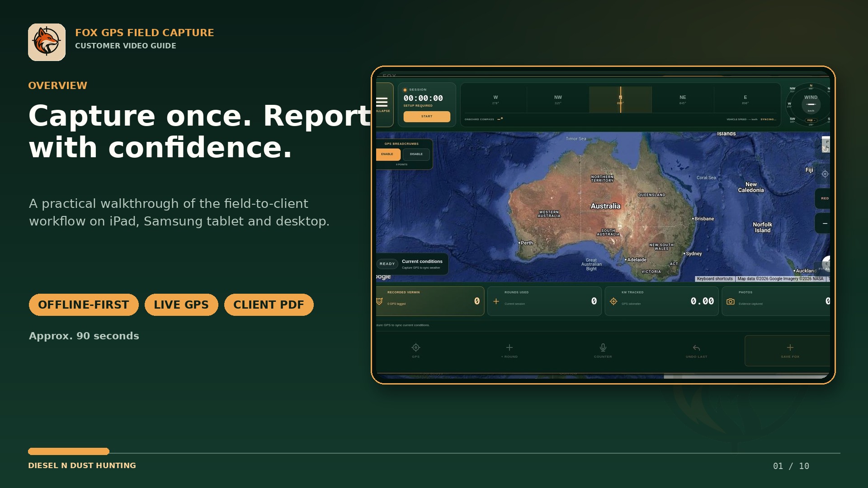This screenshot has height=488, width=868.
Task: Click the orange compass heading needle
Action: pos(621,100)
